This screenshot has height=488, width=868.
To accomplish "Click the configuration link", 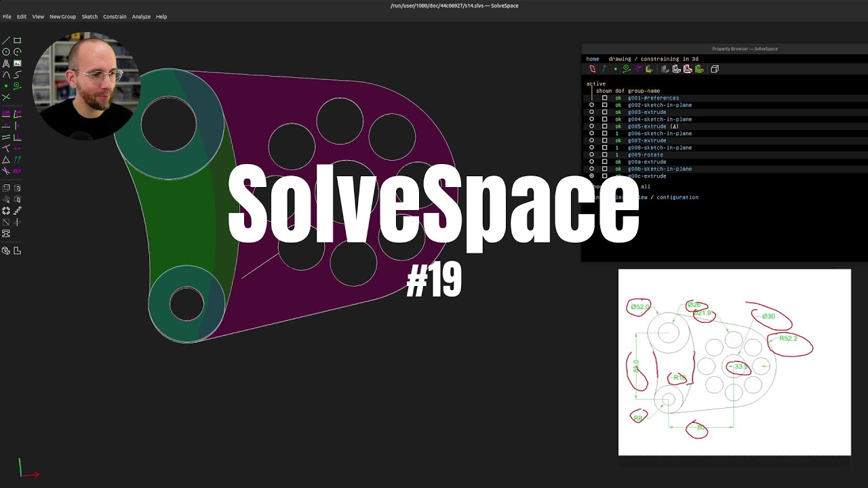I will pyautogui.click(x=677, y=197).
